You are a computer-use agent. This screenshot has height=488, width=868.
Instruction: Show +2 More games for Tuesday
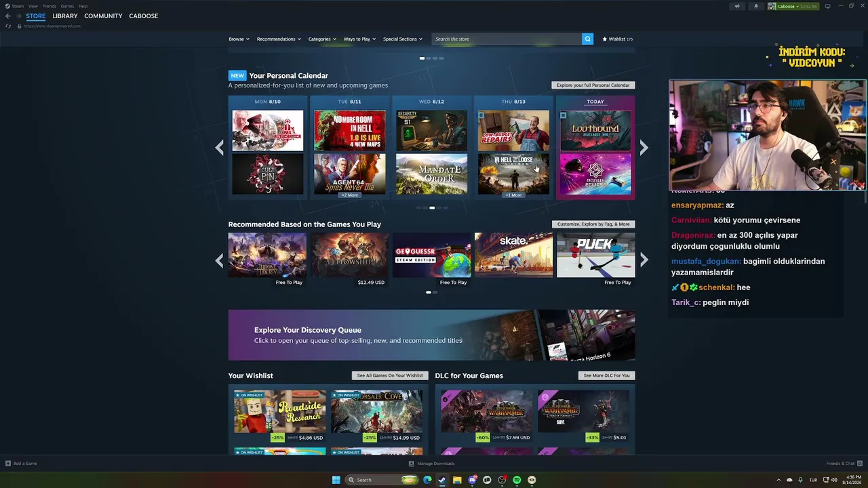[x=349, y=195]
